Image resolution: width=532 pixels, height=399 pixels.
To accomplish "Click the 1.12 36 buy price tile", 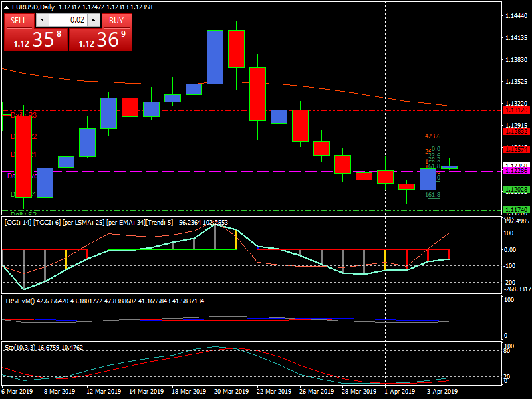I will pyautogui.click(x=100, y=40).
